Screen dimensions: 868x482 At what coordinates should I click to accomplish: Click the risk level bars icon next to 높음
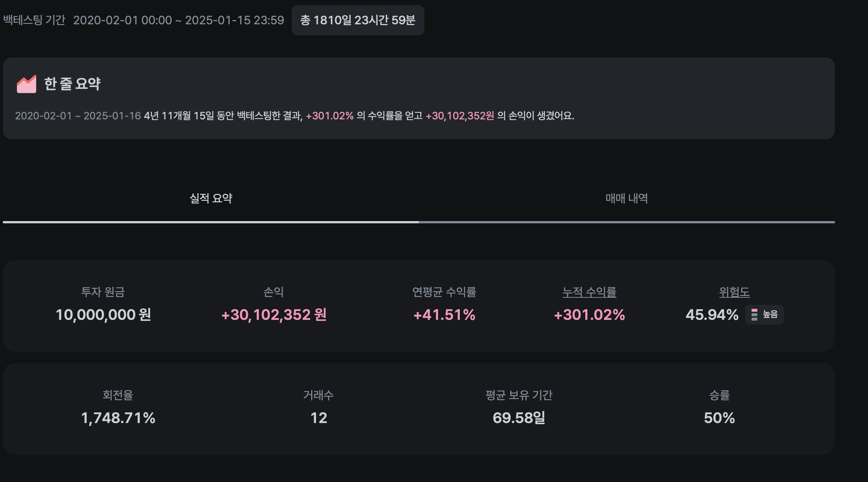pyautogui.click(x=754, y=315)
